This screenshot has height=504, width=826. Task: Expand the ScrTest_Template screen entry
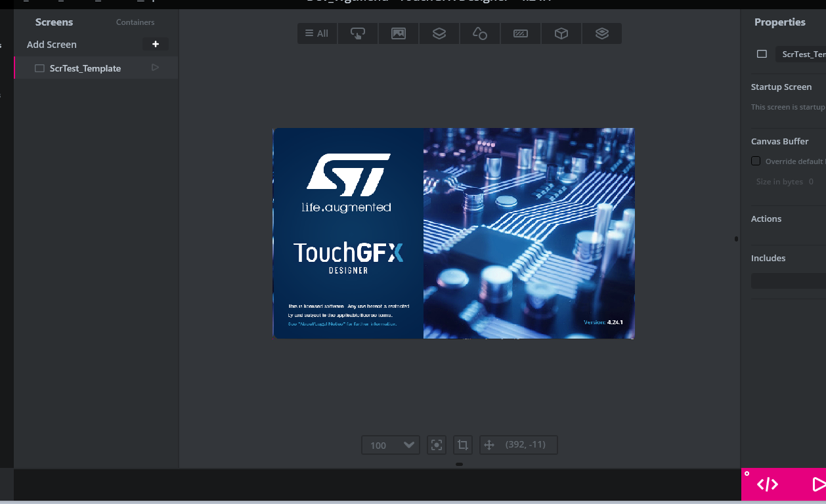pos(156,68)
